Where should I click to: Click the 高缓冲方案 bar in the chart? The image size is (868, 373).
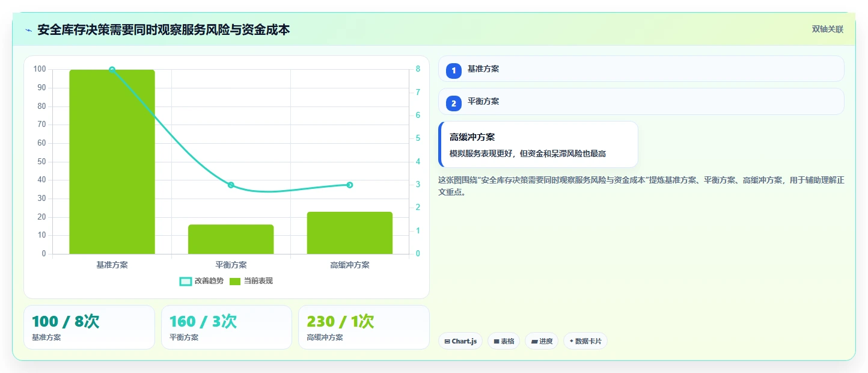tap(350, 233)
